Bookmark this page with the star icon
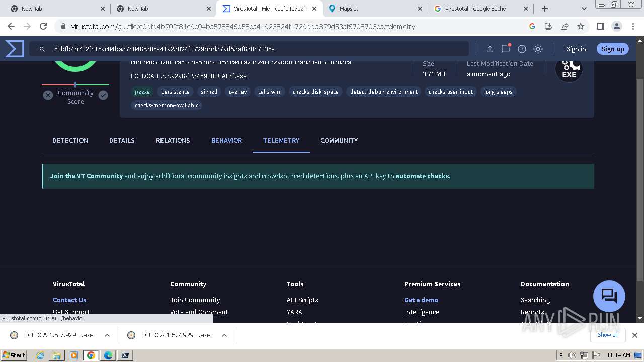Screen dimensions: 644x362 coord(581,26)
